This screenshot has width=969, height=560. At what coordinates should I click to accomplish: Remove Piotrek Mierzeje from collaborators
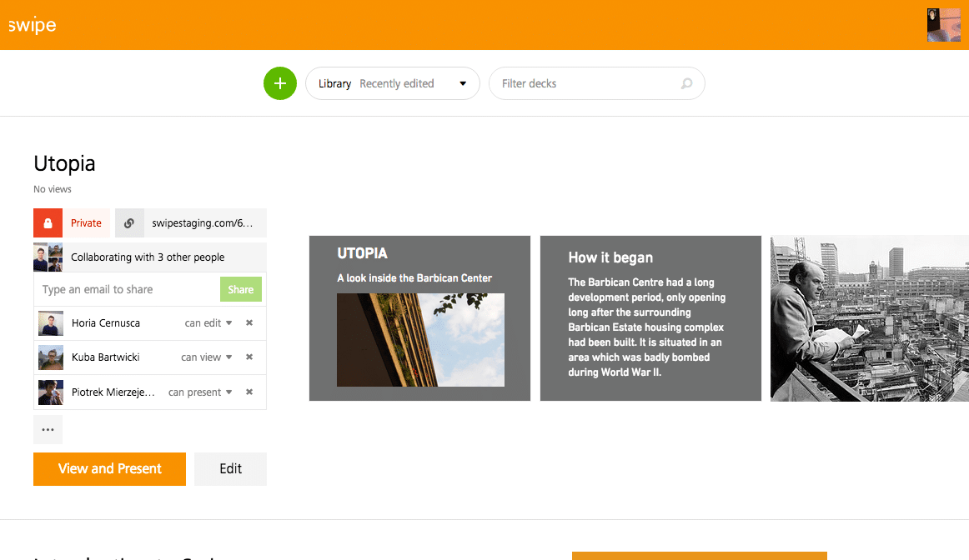tap(249, 392)
